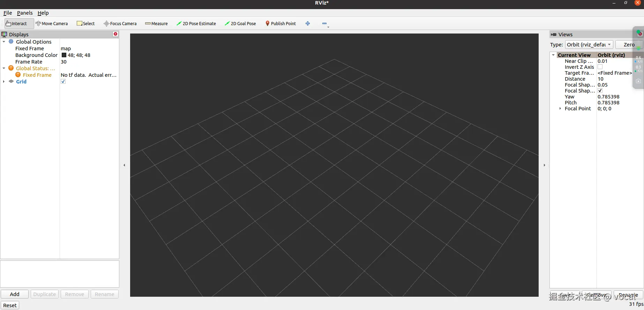Select the Frame Rate row
The image size is (644, 310).
click(29, 61)
